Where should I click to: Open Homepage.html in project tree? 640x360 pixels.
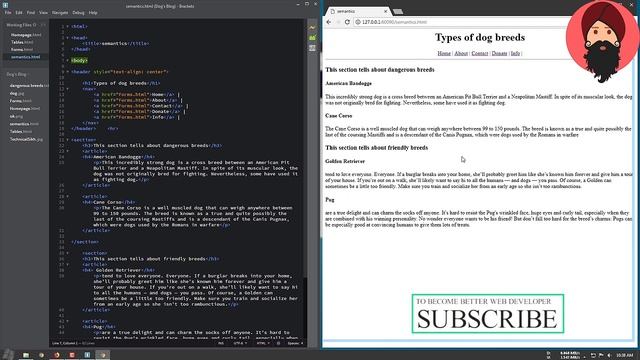coord(25,109)
